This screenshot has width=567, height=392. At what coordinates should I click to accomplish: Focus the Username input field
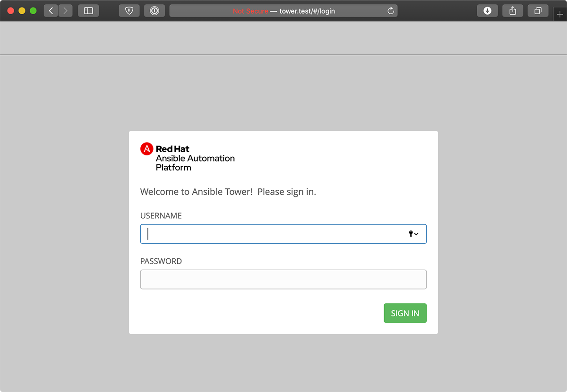(x=283, y=234)
